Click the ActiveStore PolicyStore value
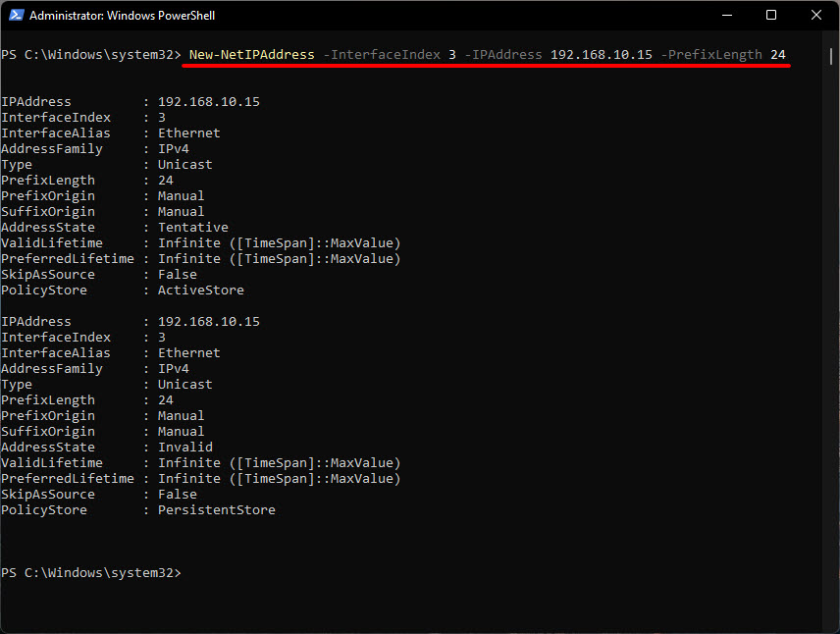Screen dimensions: 840x634 click(201, 290)
